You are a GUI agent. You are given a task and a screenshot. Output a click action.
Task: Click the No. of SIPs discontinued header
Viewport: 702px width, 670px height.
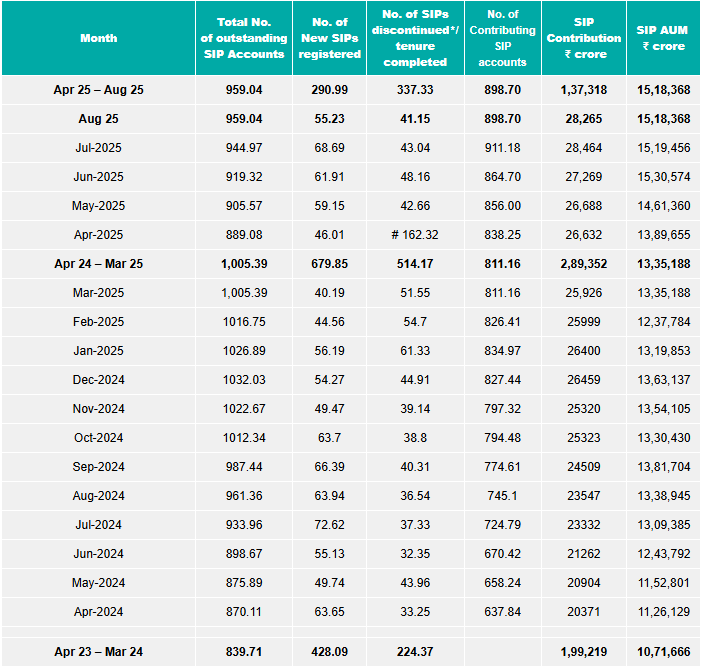pos(415,38)
